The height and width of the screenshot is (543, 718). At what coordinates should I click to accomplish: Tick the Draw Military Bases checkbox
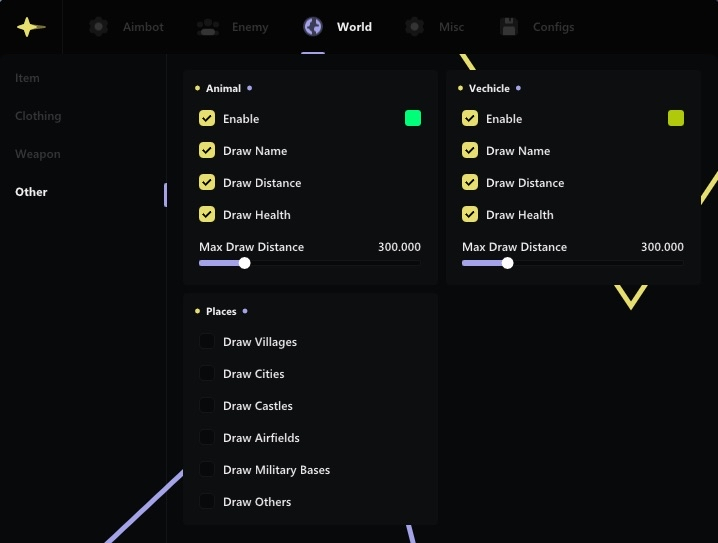[207, 470]
